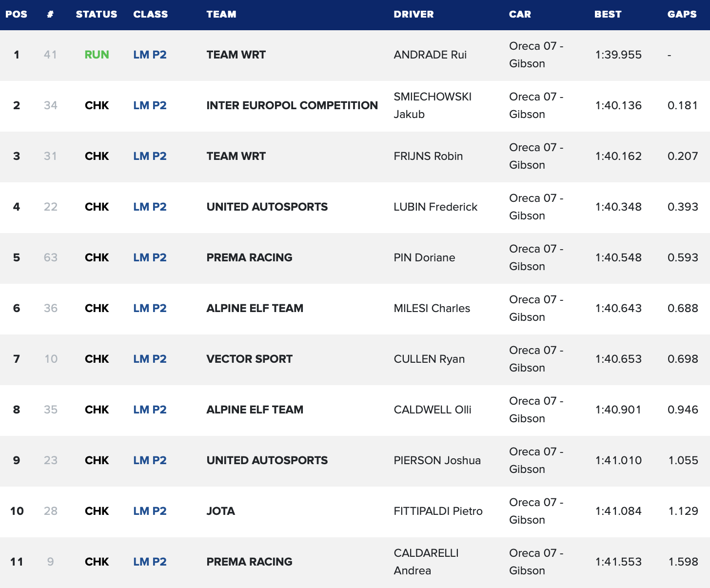Open LM P2 class link for MILESI Charles
Image resolution: width=710 pixels, height=588 pixels.
[150, 308]
